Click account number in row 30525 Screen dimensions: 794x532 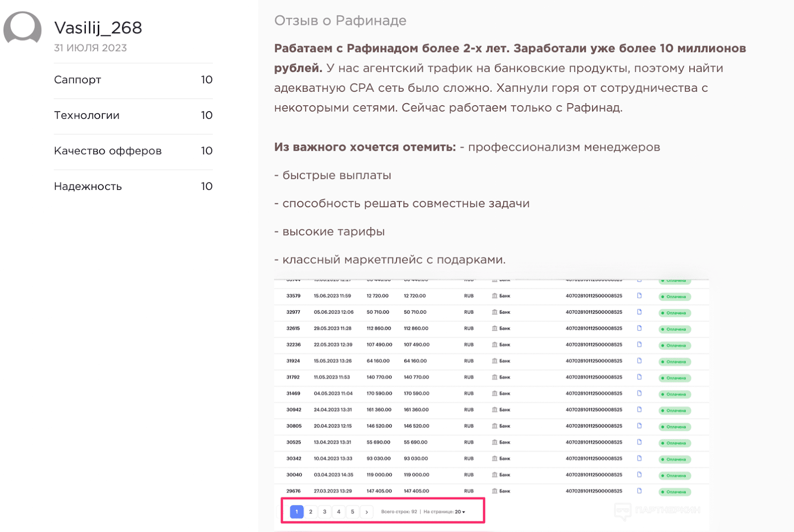coord(594,442)
